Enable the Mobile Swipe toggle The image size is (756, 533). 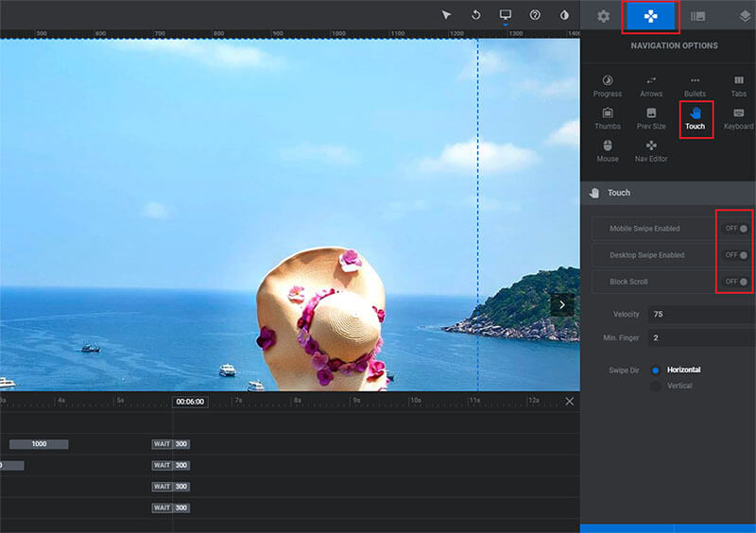pos(736,229)
